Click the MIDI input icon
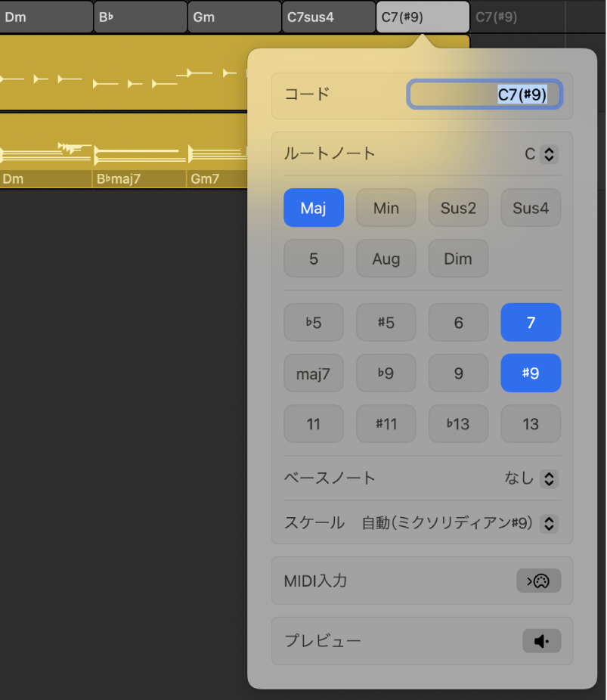 538,581
